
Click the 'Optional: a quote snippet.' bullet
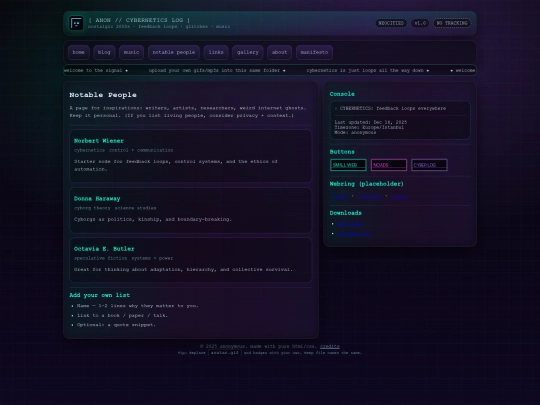pyautogui.click(x=116, y=325)
